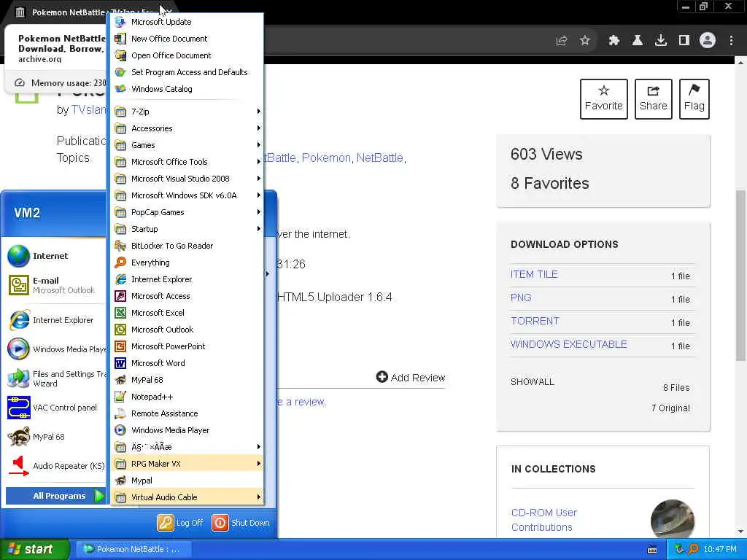Click Open Office Document entry icon
Screen dimensions: 747x560
click(120, 55)
